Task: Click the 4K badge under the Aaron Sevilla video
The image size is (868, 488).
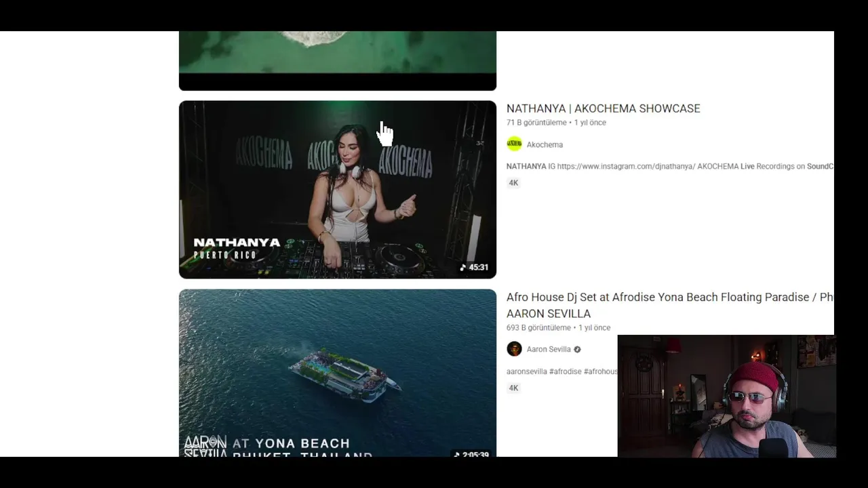Action: [513, 388]
